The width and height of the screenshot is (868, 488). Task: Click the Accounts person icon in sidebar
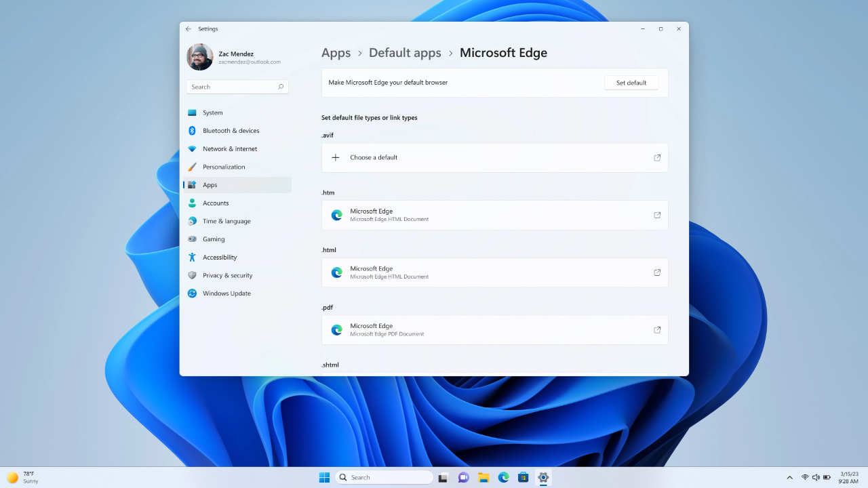coord(192,203)
